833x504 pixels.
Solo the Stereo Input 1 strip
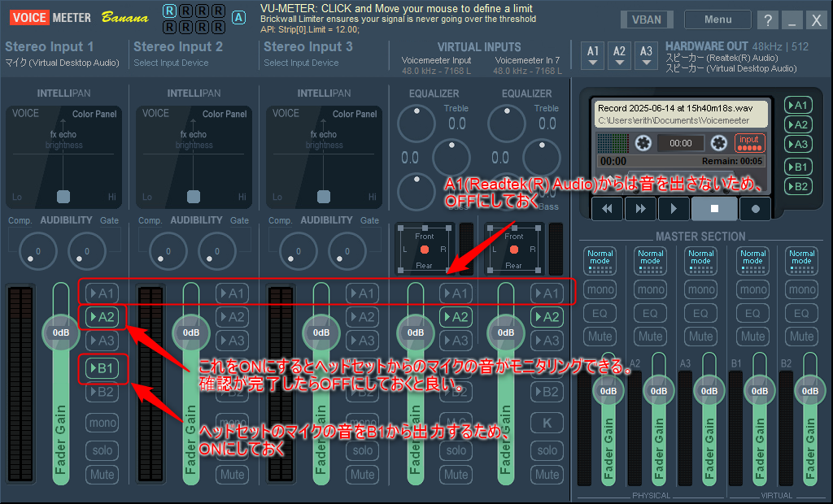coord(102,450)
